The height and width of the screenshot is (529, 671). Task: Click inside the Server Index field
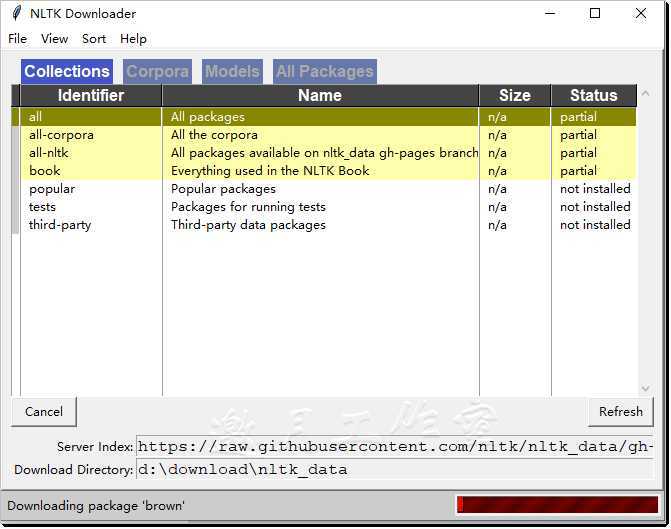pos(395,447)
